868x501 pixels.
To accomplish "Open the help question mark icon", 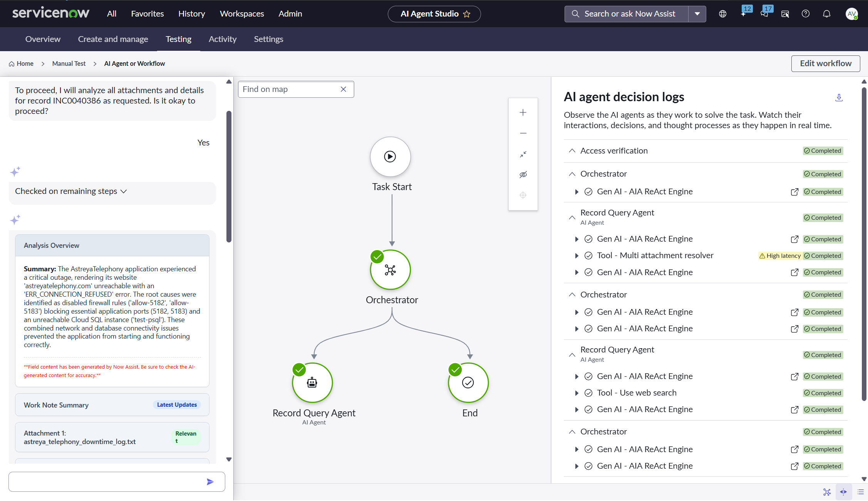I will [806, 14].
